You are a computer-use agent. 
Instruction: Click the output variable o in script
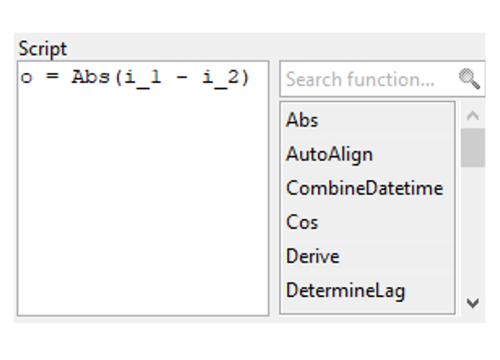point(26,78)
